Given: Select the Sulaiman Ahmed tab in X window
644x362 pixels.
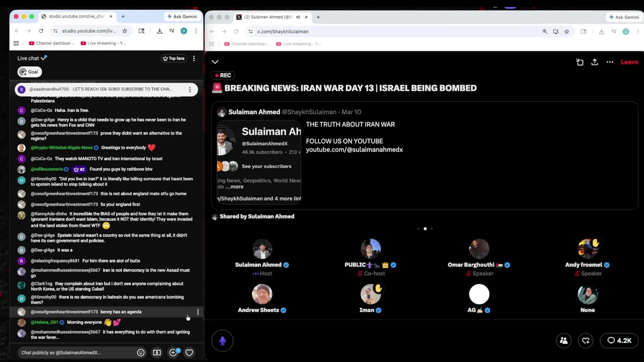Looking at the screenshot, I should coord(272,17).
